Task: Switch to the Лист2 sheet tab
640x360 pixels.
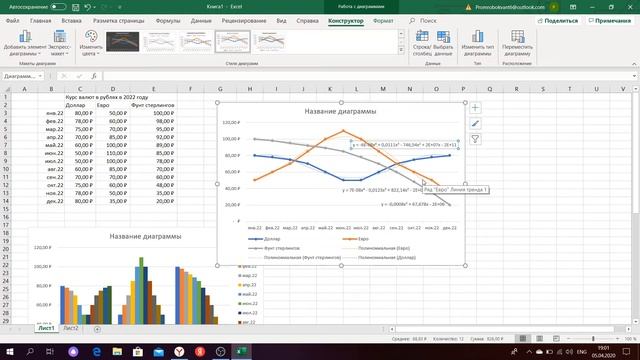Action: coord(71,328)
